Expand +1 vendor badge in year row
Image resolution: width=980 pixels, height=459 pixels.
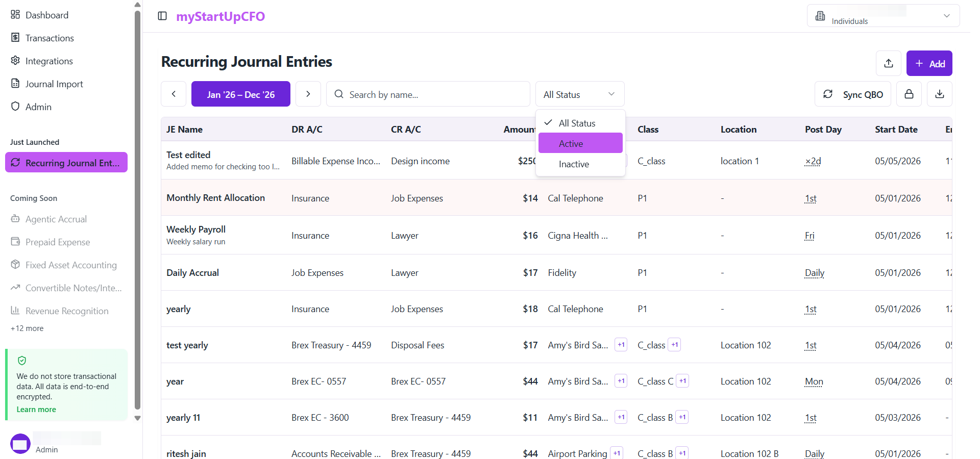[x=621, y=381]
